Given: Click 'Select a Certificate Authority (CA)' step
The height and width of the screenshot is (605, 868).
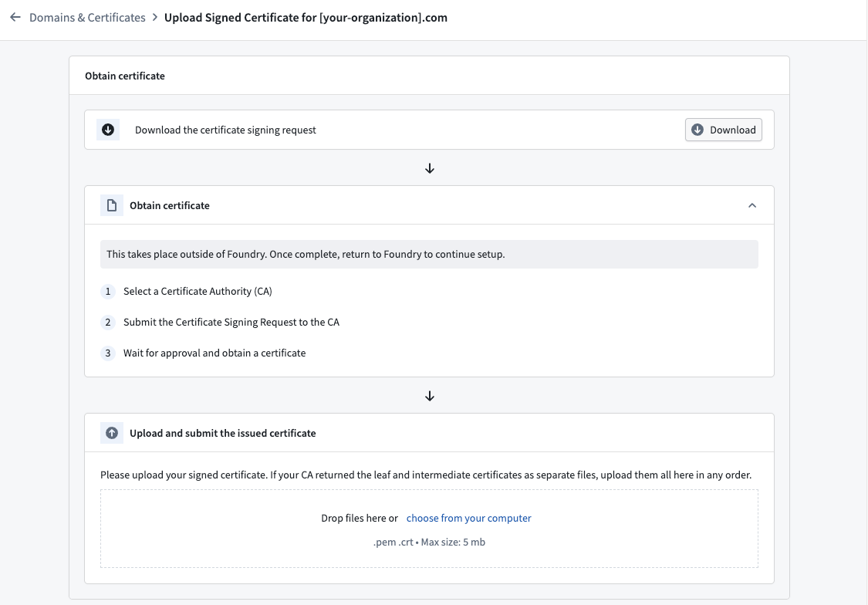Looking at the screenshot, I should point(198,291).
